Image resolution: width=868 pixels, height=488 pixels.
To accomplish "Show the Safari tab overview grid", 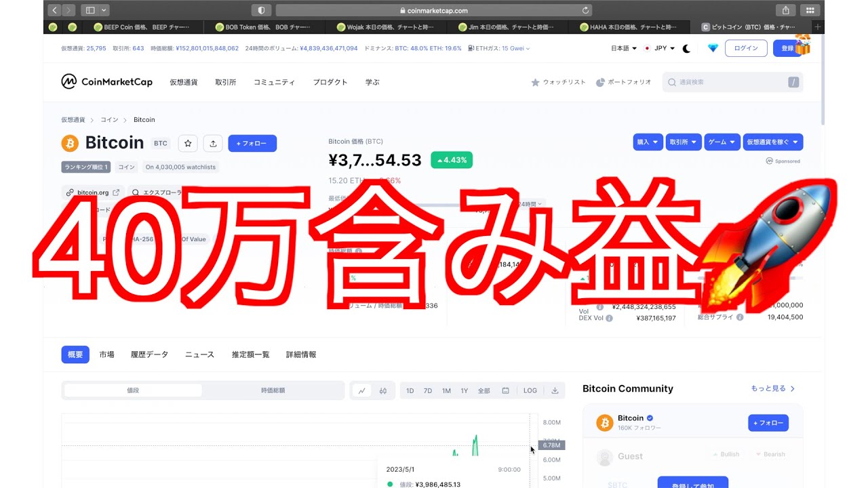I will [810, 10].
